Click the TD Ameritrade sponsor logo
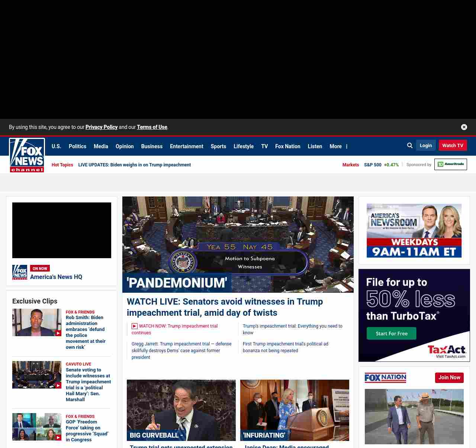 (x=450, y=164)
